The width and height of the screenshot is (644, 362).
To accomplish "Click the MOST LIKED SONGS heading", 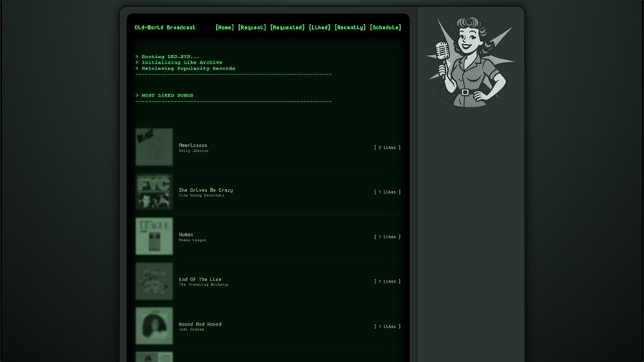I will [x=165, y=95].
